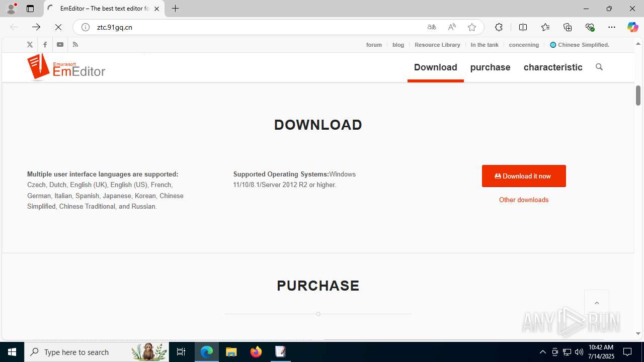Open the browser extensions icon
Image resolution: width=644 pixels, height=362 pixels.
click(x=499, y=27)
